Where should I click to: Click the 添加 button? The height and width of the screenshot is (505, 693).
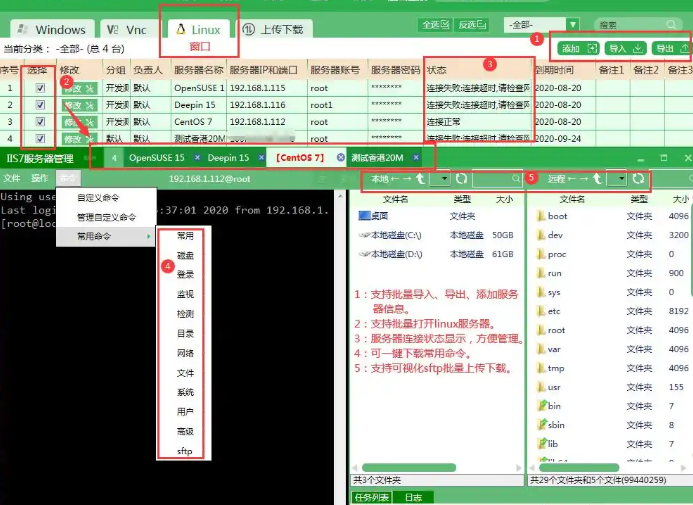tap(578, 48)
